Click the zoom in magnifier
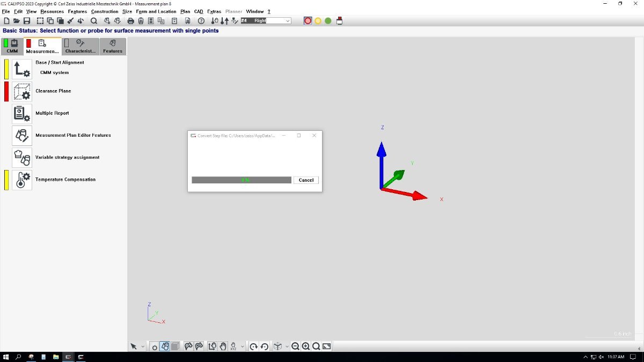 (305, 346)
